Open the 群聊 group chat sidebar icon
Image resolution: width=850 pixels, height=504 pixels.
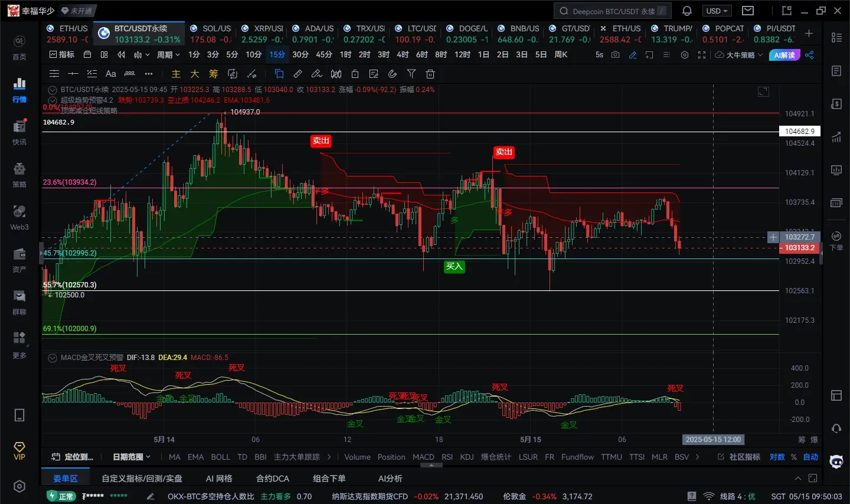(x=19, y=302)
